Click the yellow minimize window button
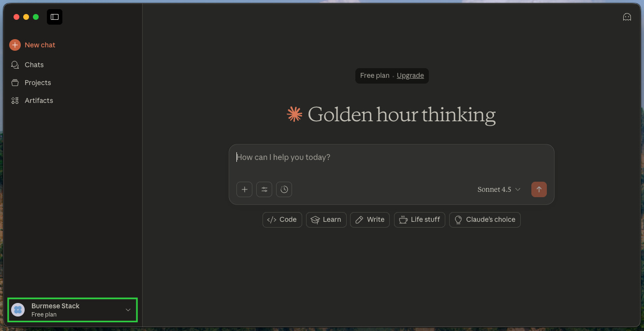 [x=26, y=17]
